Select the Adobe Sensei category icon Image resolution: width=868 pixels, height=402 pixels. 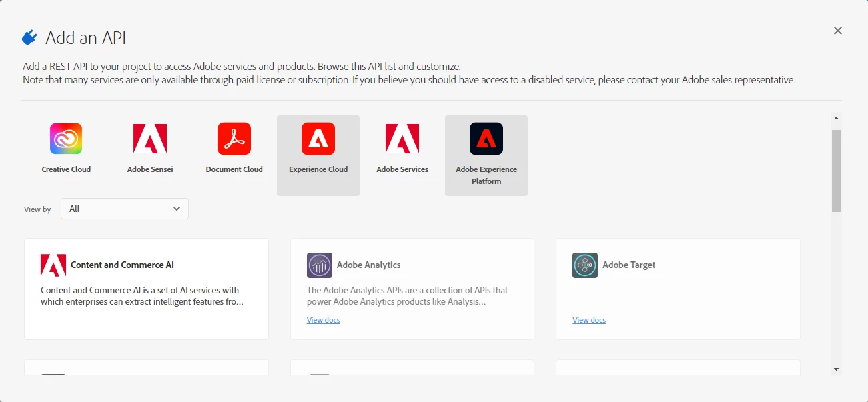(x=150, y=139)
